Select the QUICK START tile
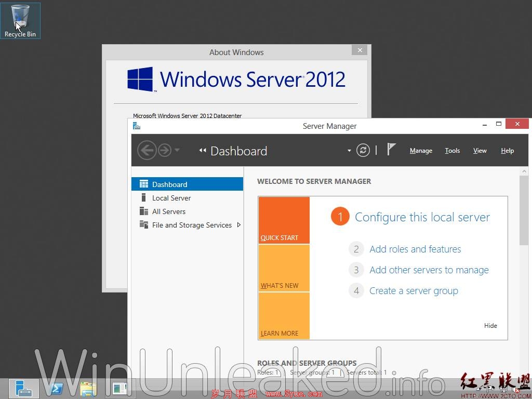 (284, 220)
